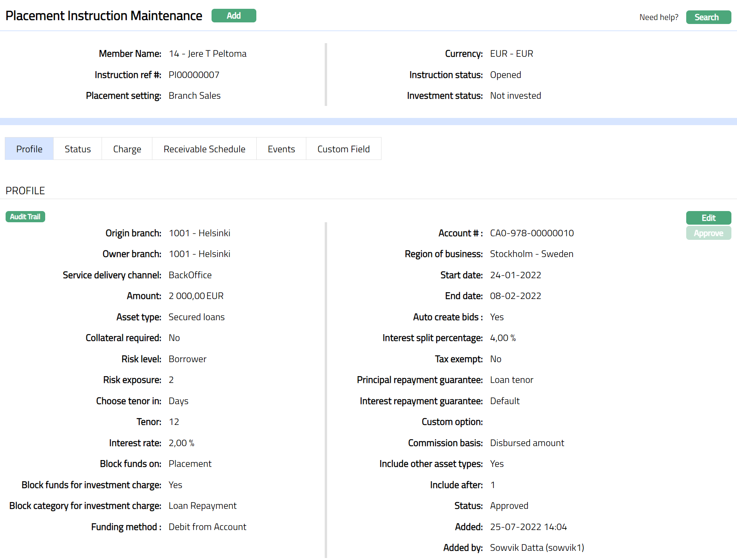The width and height of the screenshot is (737, 560).
Task: Switch to the Profile tab
Action: pos(29,149)
